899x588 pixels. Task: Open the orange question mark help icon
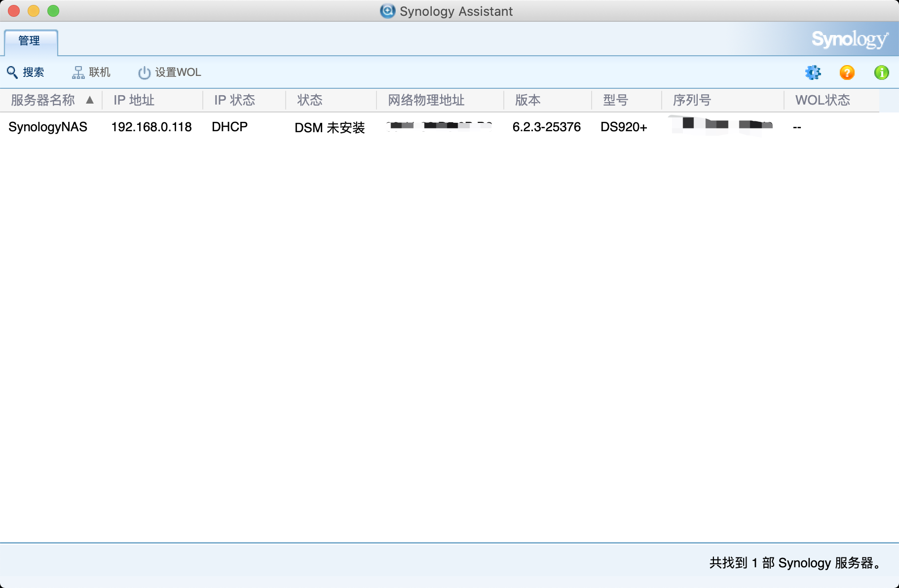pos(847,73)
